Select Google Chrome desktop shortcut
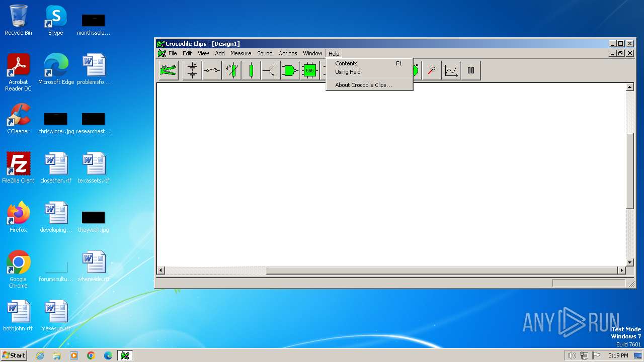The width and height of the screenshot is (644, 362). pyautogui.click(x=18, y=269)
